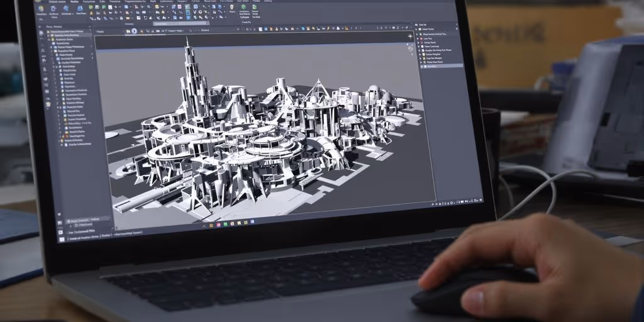The image size is (644, 322).
Task: Open the brighter active ribbon tab at the top
Action: tap(74, 1)
